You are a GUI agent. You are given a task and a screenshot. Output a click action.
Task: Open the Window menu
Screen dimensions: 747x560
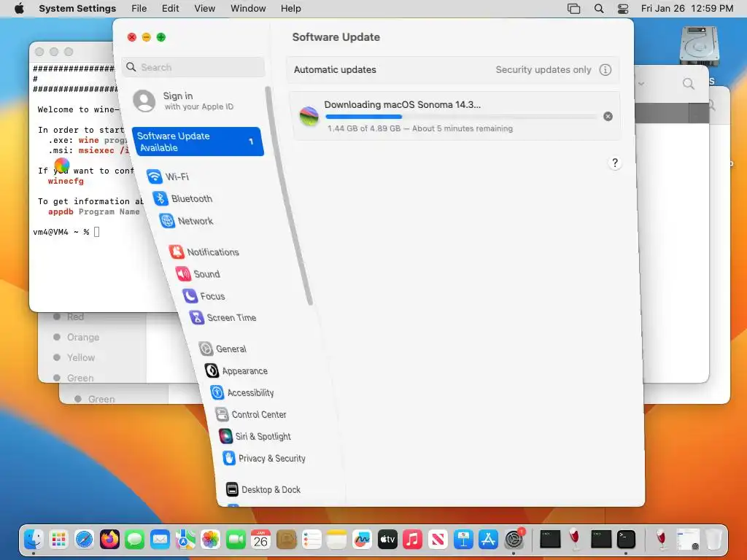[248, 9]
